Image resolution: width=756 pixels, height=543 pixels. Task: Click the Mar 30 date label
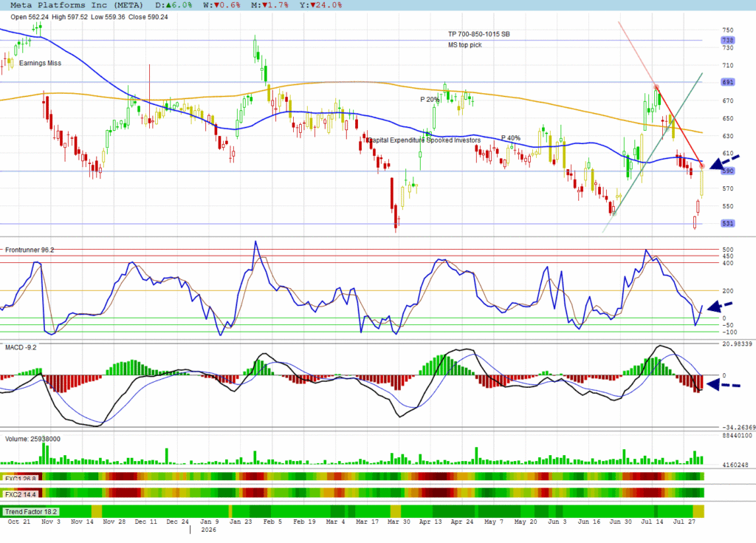click(x=399, y=522)
